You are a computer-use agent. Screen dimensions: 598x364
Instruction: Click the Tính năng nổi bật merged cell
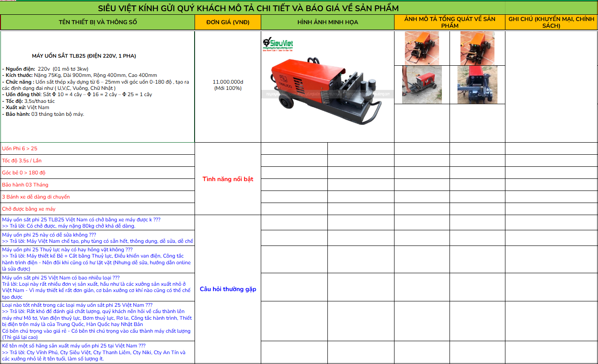(x=228, y=179)
